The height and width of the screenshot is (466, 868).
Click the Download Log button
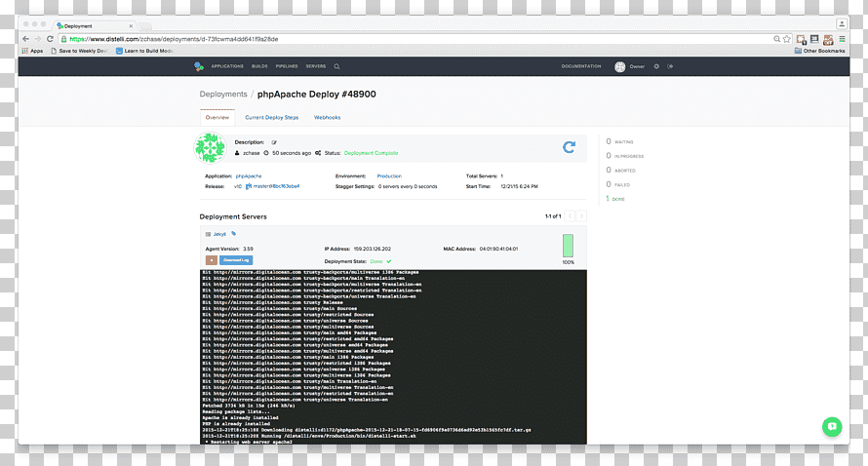click(x=236, y=260)
